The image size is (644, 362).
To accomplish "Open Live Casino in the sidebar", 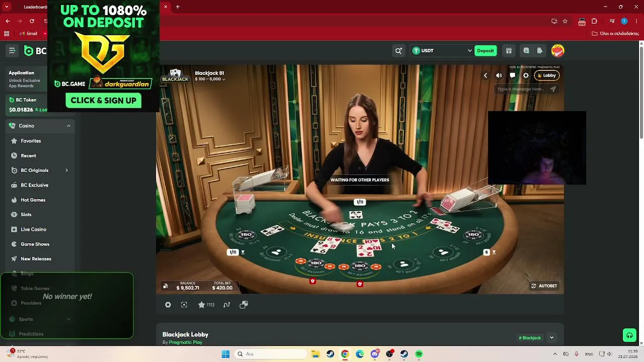I will (34, 229).
